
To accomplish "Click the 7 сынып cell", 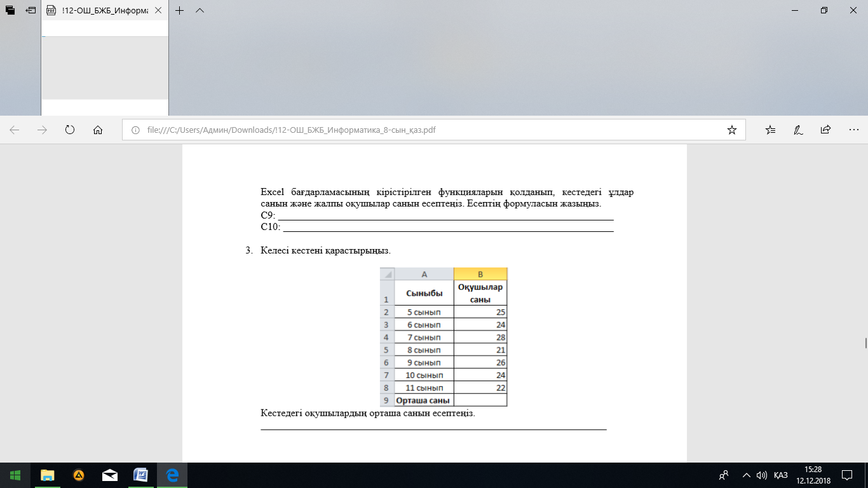I will point(424,337).
